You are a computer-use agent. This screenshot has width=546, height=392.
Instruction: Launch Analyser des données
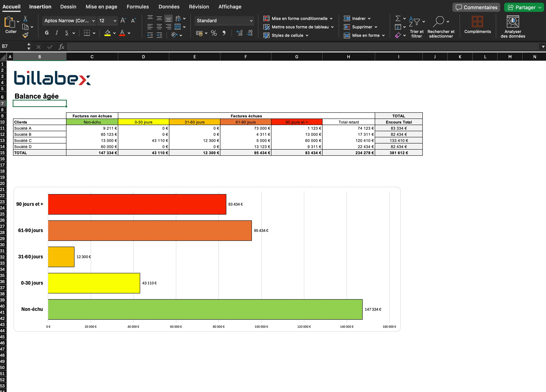tap(513, 26)
